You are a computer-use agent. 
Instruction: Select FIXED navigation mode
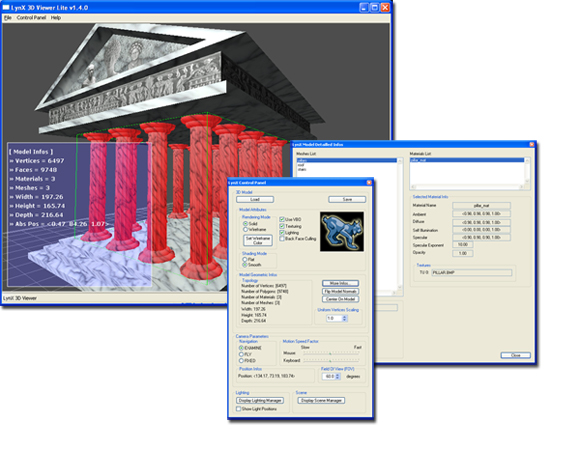(241, 361)
